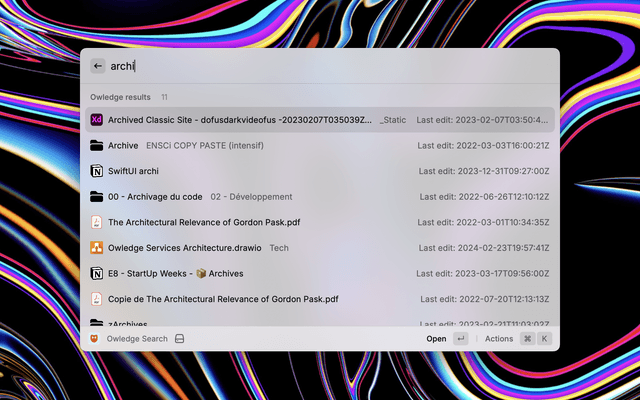Click PDF icon for Copie de The Architectural
Viewport: 640px width, 400px height.
pos(97,299)
